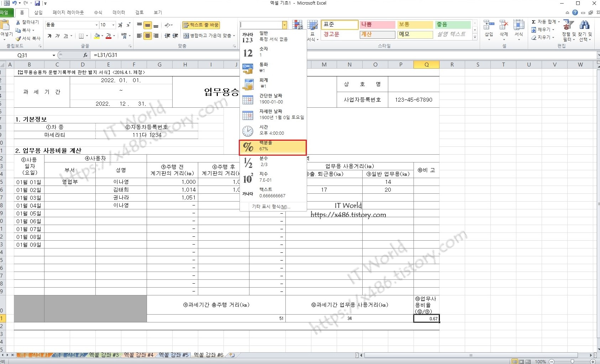Screen dimensions: 600x364
Task: Decrease indent in the alignment group
Action: [x=167, y=36]
